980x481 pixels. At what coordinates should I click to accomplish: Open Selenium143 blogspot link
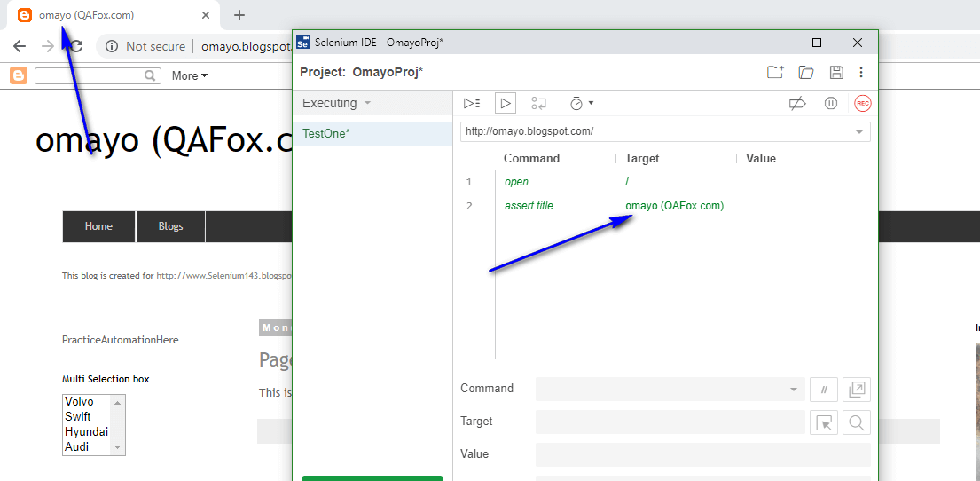(224, 275)
